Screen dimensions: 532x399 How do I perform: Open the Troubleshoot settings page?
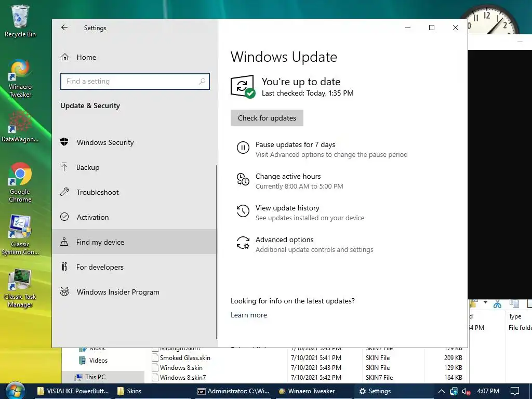click(x=134, y=192)
